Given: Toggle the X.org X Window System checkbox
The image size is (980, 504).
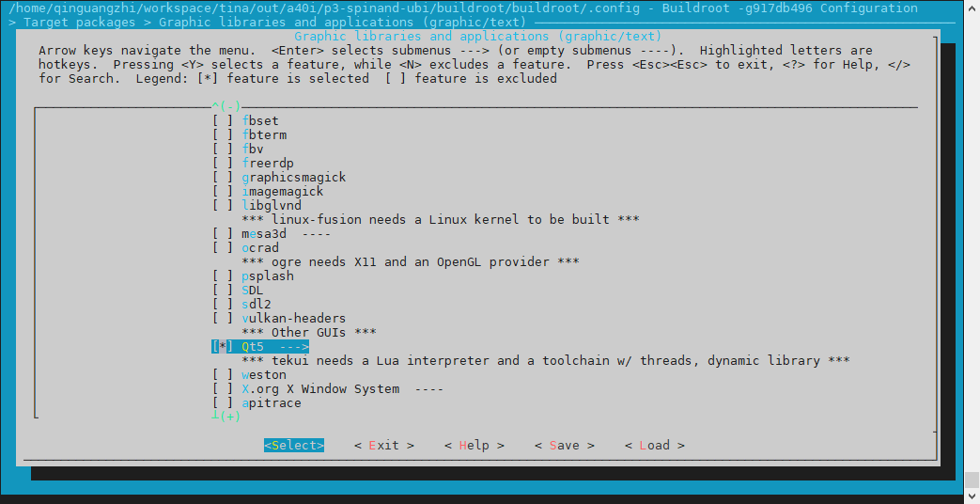Looking at the screenshot, I should click(x=223, y=389).
